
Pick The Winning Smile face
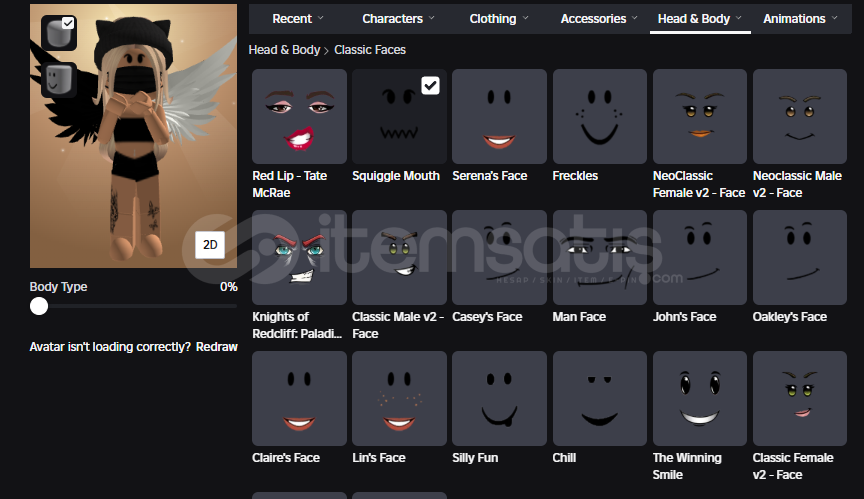(x=700, y=398)
